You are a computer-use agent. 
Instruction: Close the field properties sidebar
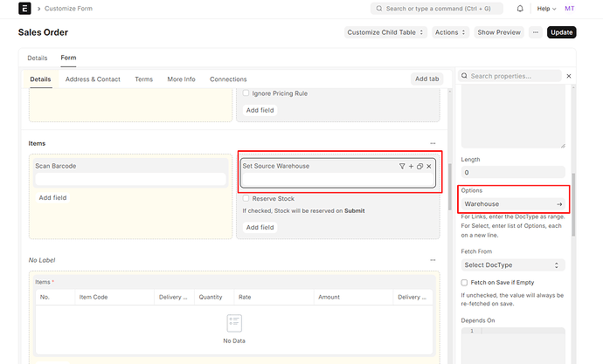(569, 76)
